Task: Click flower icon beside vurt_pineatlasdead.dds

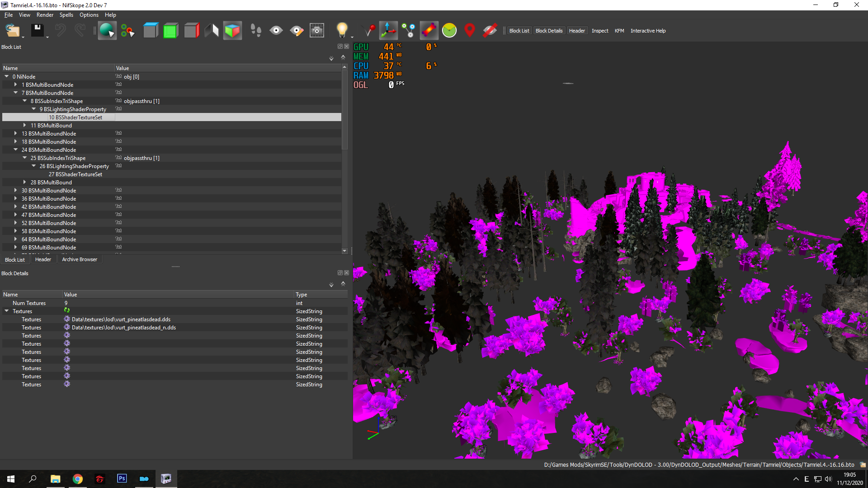Action: [67, 319]
